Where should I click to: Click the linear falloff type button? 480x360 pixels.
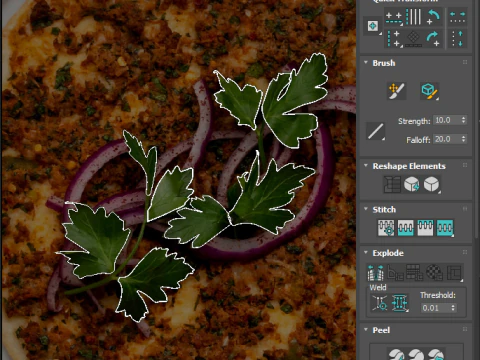coord(376,131)
